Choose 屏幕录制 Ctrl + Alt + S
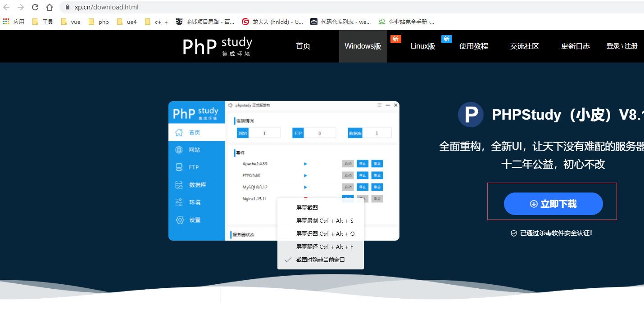 click(x=321, y=221)
